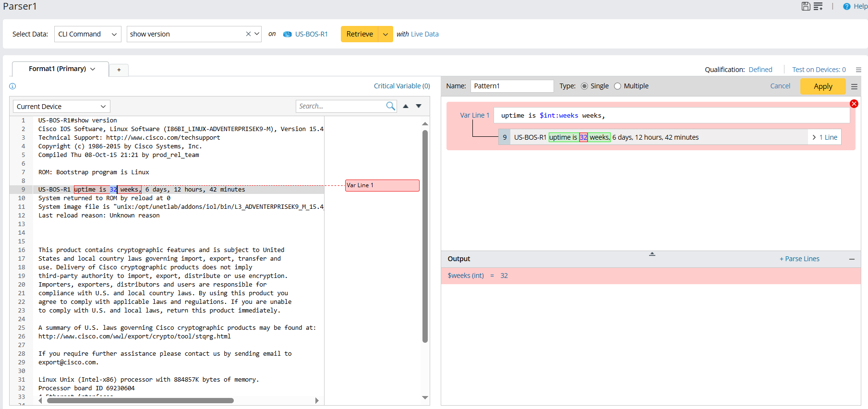Click the Retrieve button

pos(360,34)
